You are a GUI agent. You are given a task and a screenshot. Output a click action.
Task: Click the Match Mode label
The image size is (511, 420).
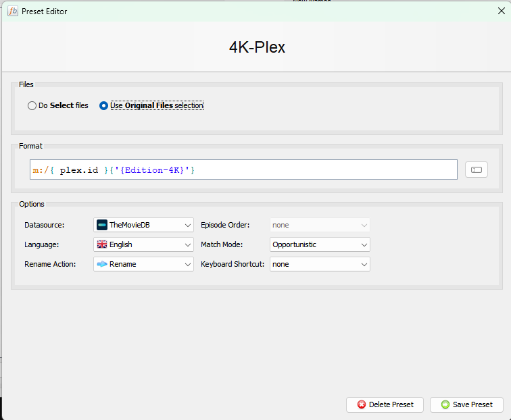222,244
